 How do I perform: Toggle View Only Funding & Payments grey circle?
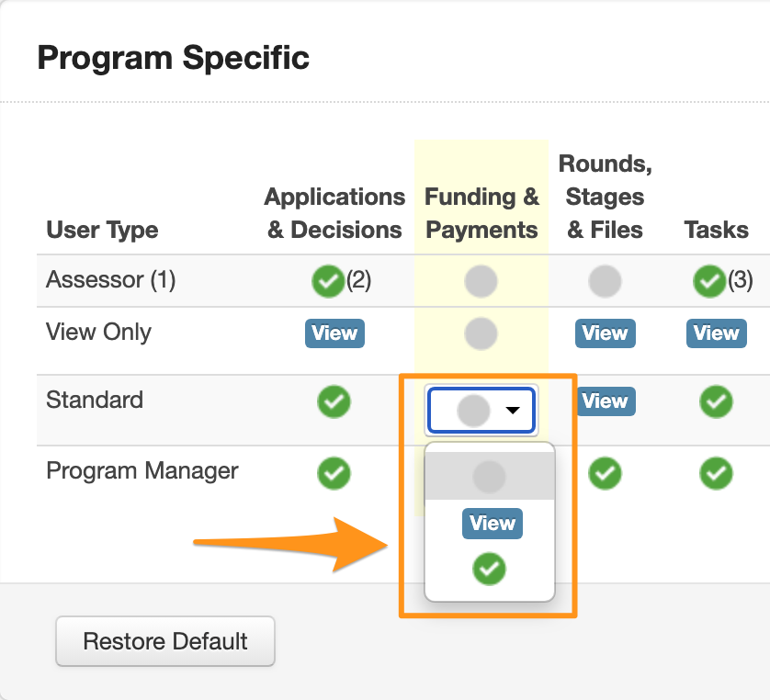(x=481, y=333)
